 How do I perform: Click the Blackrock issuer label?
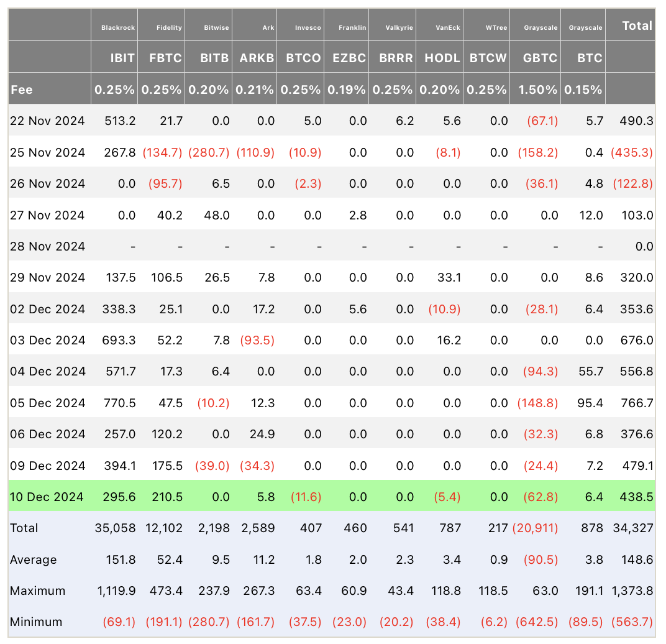[x=117, y=27]
